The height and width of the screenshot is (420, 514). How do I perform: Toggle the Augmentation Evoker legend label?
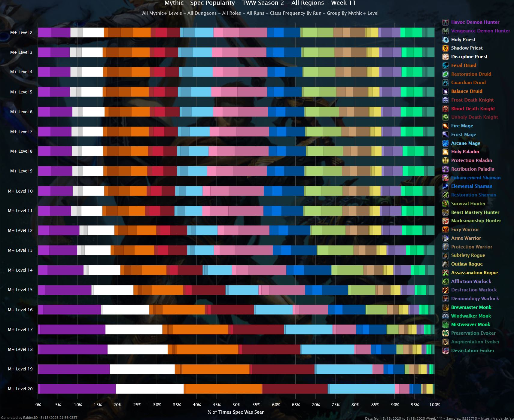point(475,342)
